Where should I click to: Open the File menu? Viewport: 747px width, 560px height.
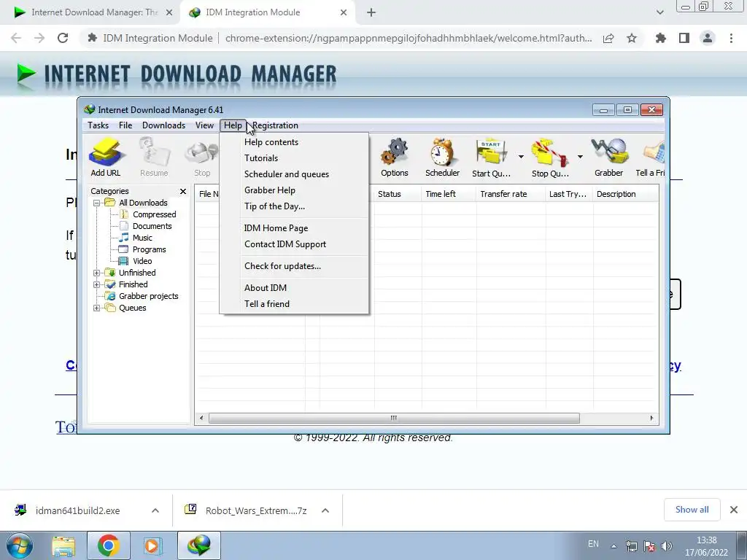[x=125, y=125]
